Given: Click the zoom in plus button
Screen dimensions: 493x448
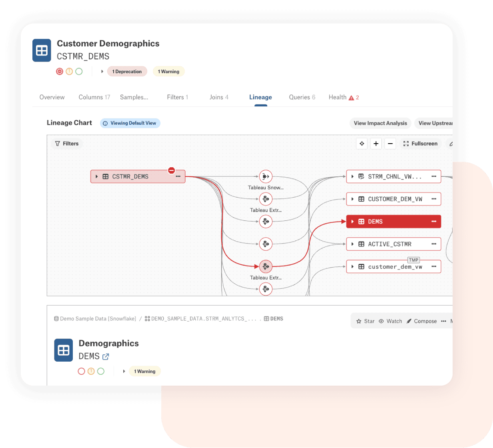Looking at the screenshot, I should (376, 144).
